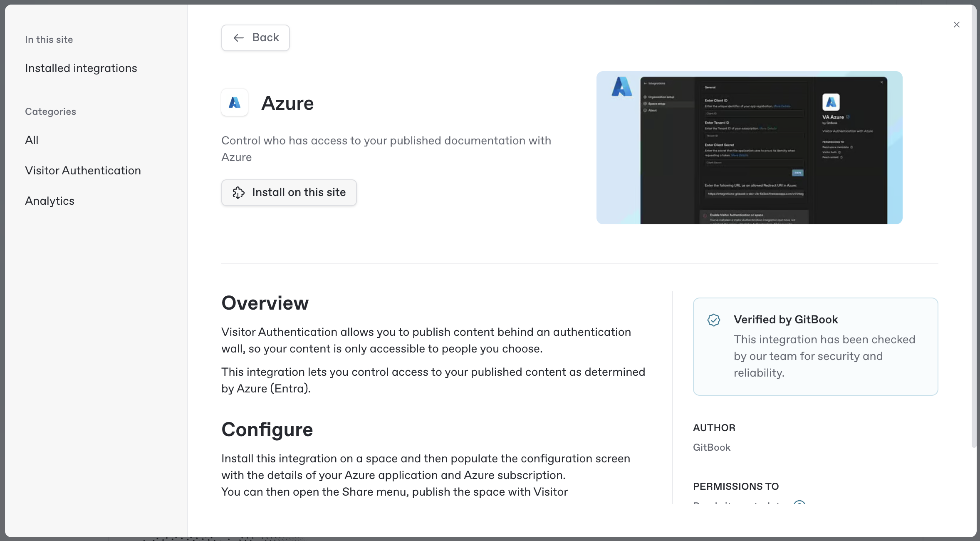
Task: Click the Verified by GitBook badge checkmark icon
Action: click(714, 320)
